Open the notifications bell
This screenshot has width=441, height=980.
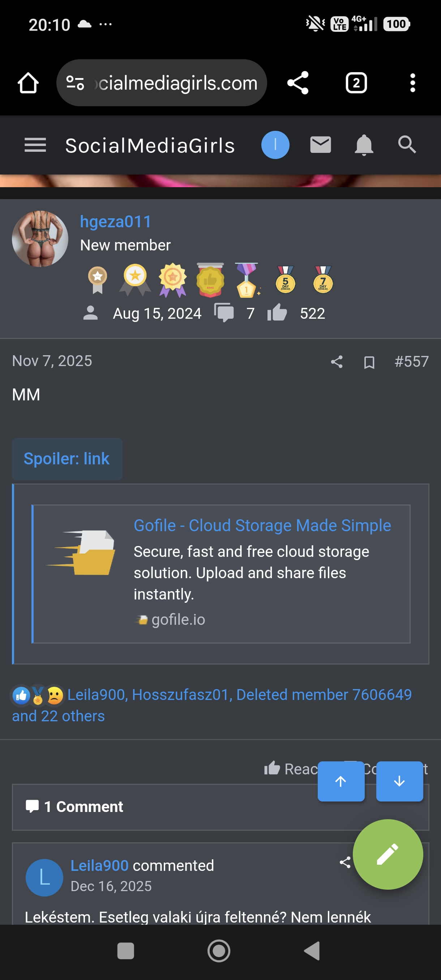[x=364, y=145]
